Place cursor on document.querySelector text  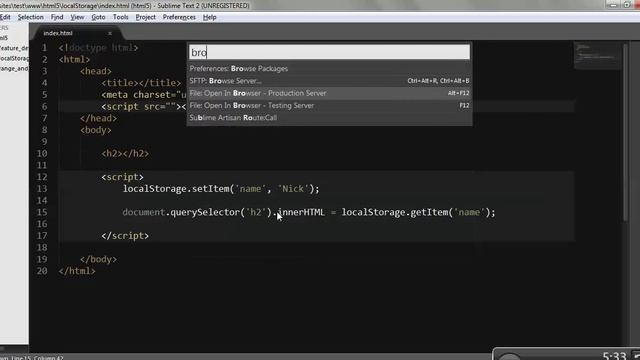click(181, 212)
